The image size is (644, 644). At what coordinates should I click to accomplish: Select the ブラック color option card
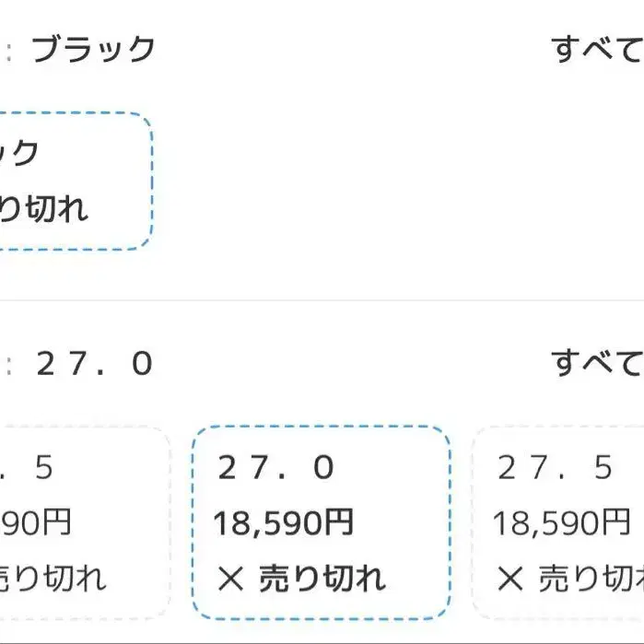tap(74, 181)
